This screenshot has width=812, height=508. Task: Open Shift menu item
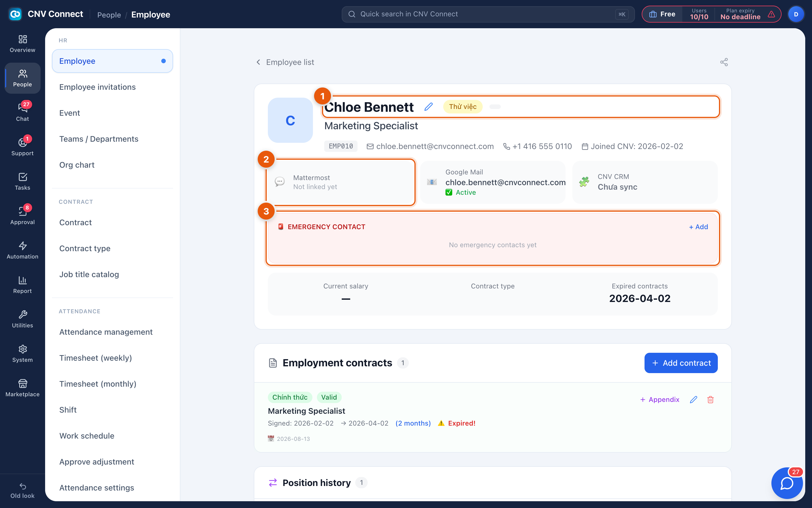[x=112, y=410]
